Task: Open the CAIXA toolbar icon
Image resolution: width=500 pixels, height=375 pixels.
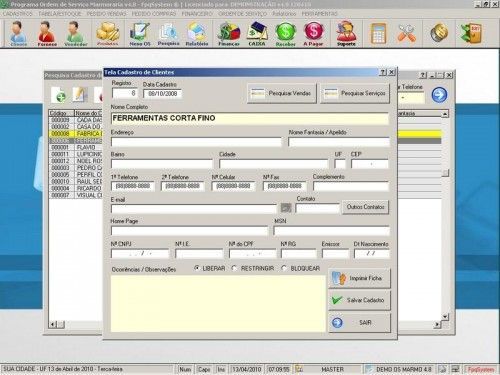Action: pyautogui.click(x=257, y=33)
